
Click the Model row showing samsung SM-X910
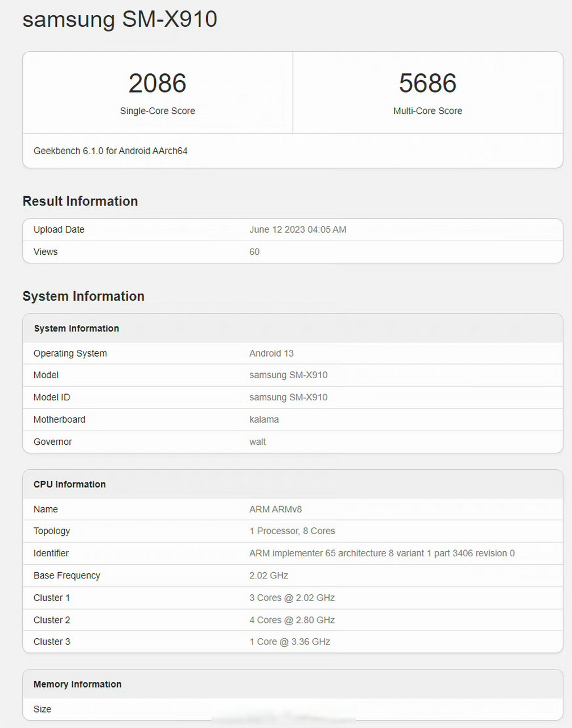(x=288, y=375)
